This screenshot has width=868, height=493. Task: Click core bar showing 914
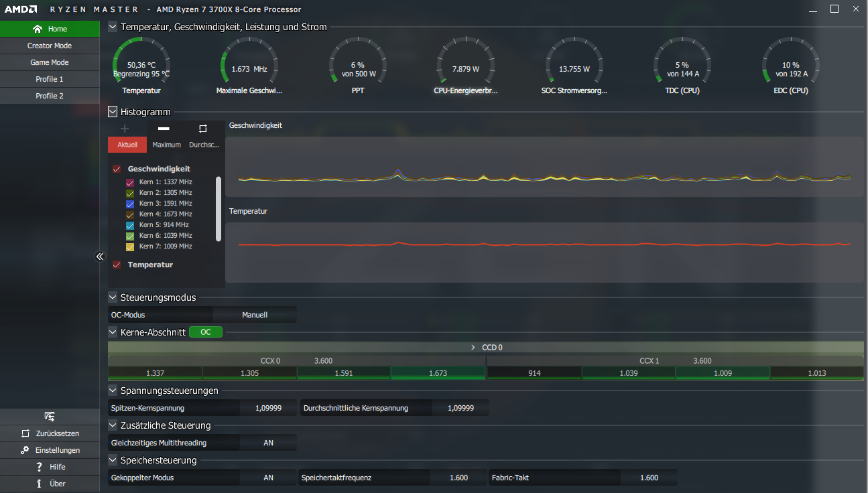click(534, 373)
